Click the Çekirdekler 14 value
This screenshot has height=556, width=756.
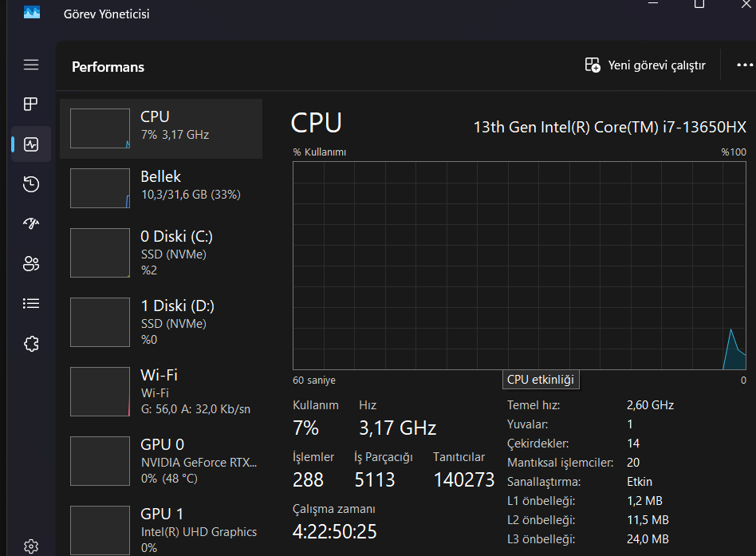click(x=633, y=444)
